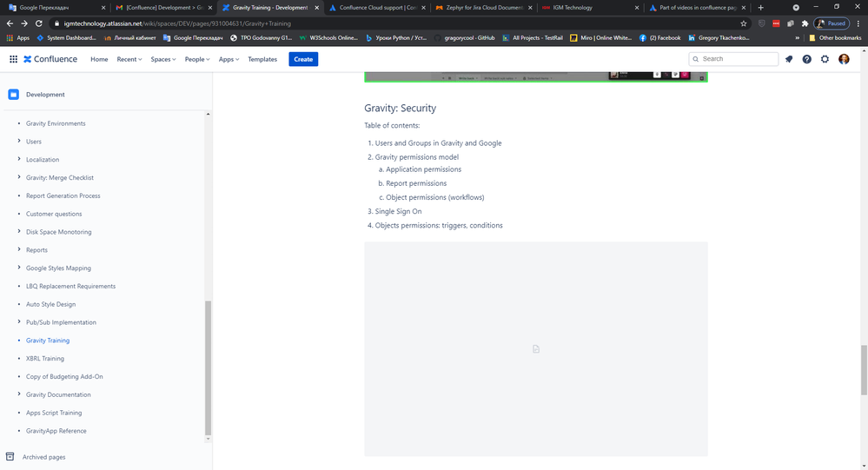The height and width of the screenshot is (470, 868).
Task: Open browser extensions puzzle icon
Action: click(805, 23)
